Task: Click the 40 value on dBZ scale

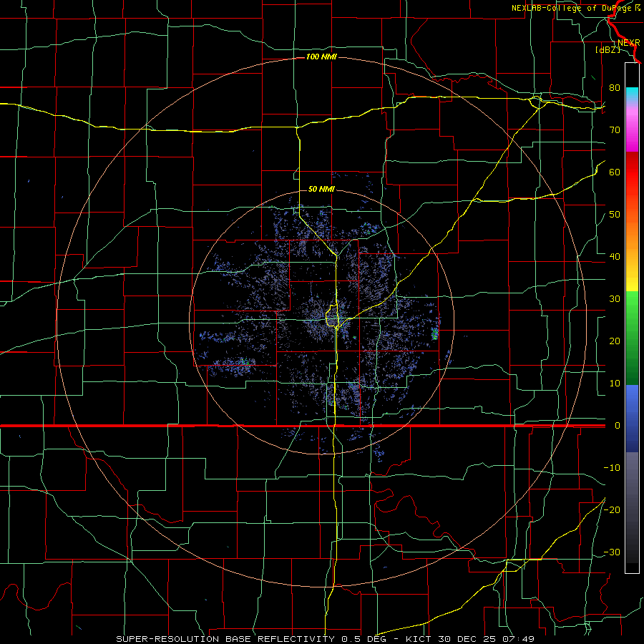Action: pos(615,257)
